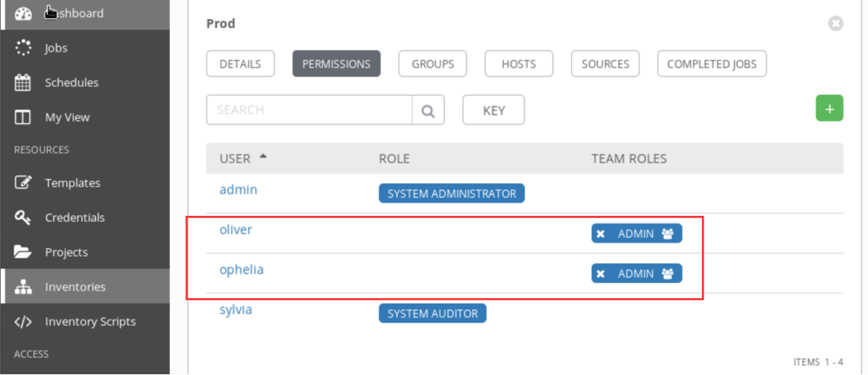Click the ROLE column header
Screen dimensions: 868x375
394,159
